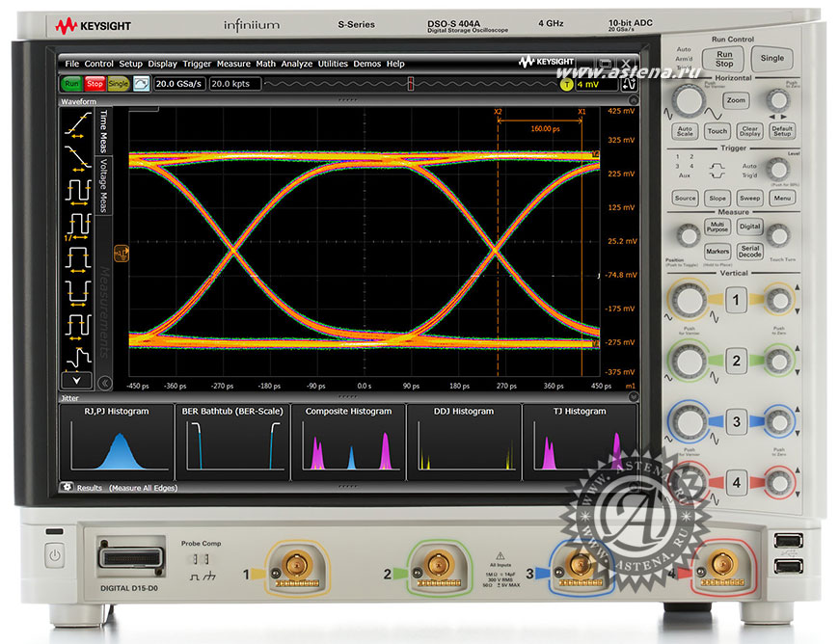Open the RJ,PJ Histogram thumbnail

(116, 442)
